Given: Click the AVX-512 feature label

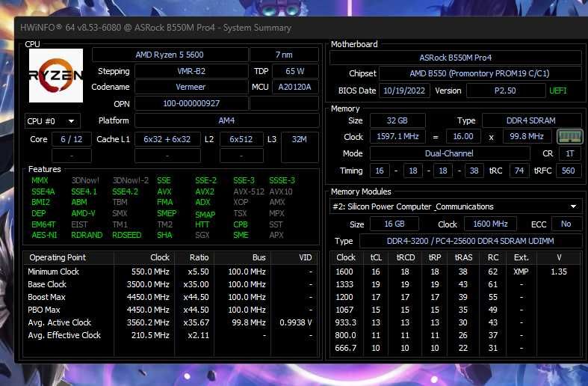Looking at the screenshot, I should point(249,192).
